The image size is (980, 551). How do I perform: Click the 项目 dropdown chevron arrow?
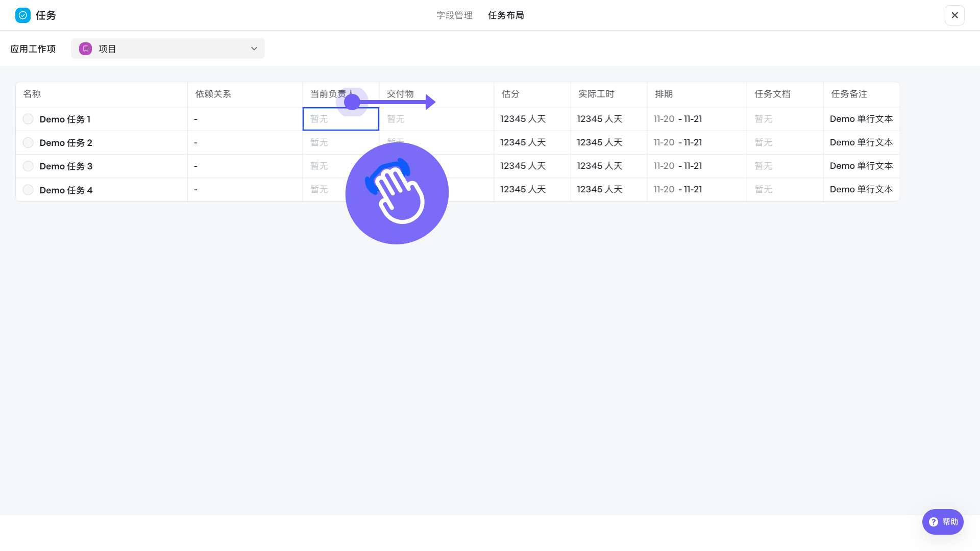coord(254,48)
